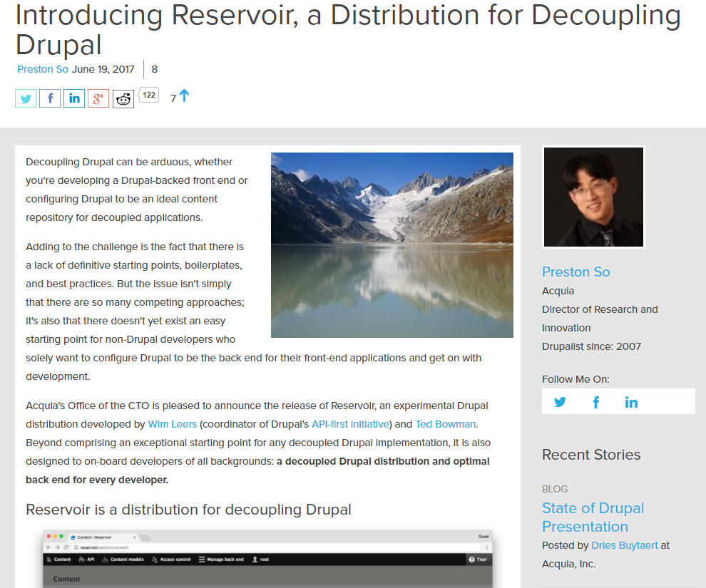Screen dimensions: 706x588
Task: Click Content models in Reservoir screenshot
Action: [x=123, y=559]
